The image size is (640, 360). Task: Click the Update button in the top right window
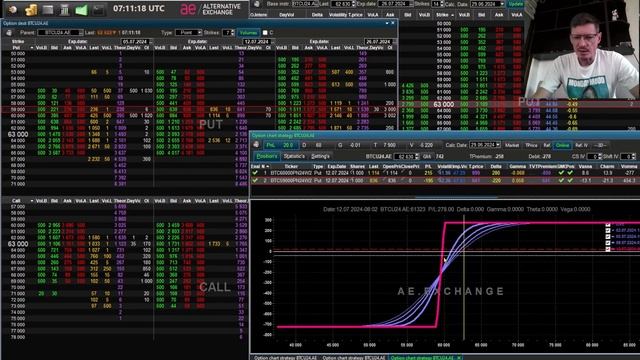[516, 4]
